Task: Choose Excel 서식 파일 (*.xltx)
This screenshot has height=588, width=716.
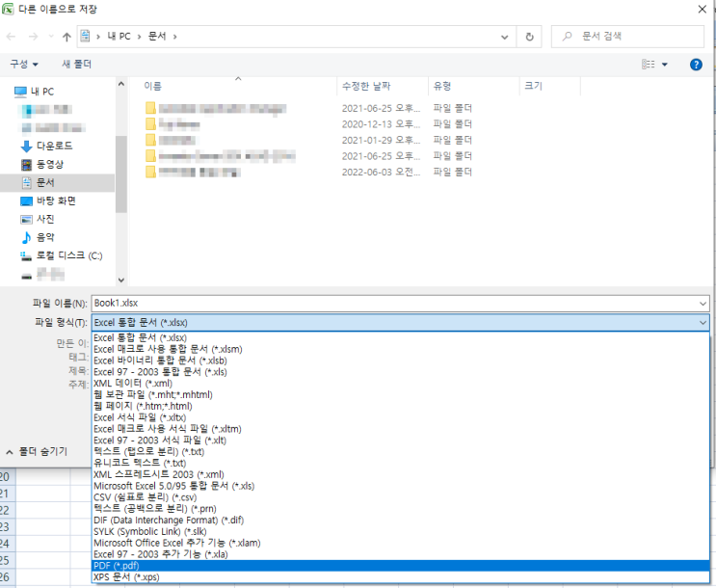Action: [x=401, y=417]
